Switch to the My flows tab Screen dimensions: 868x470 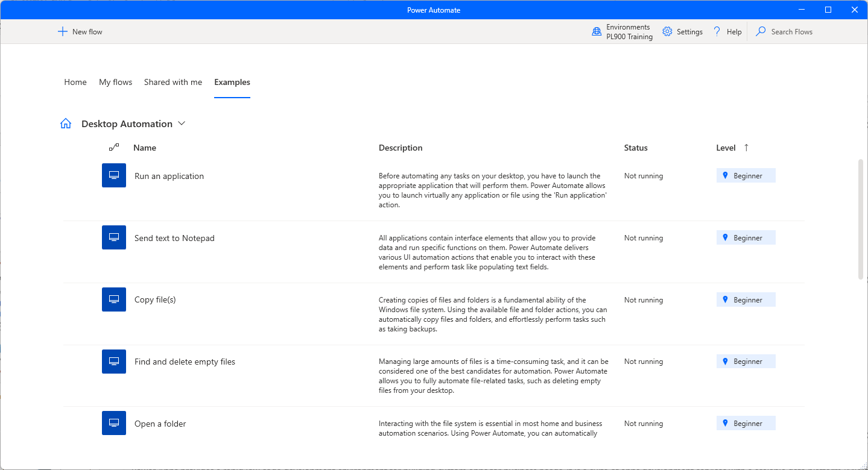click(x=116, y=82)
